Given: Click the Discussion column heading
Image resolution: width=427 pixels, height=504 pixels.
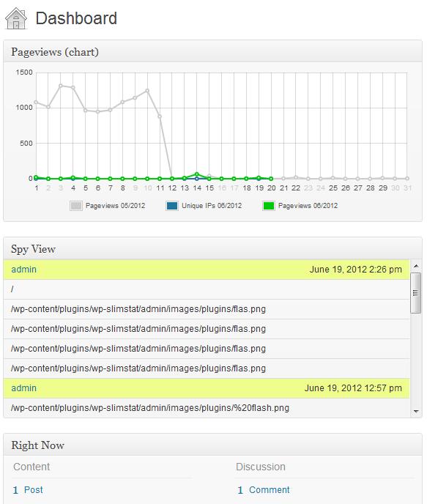Looking at the screenshot, I should tap(261, 467).
